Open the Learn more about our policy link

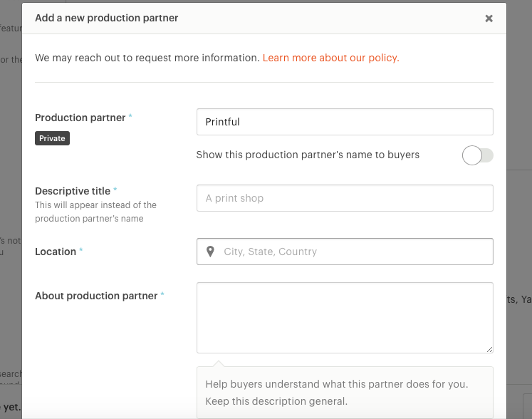tap(330, 58)
